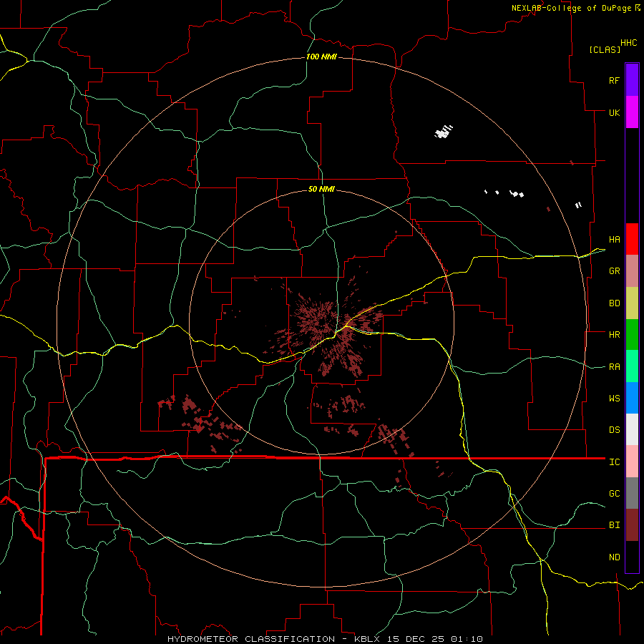Click the 'HYDROMETEOR CLASSIFICATION' title text
Image resolution: width=644 pixels, height=644 pixels.
pos(251,639)
